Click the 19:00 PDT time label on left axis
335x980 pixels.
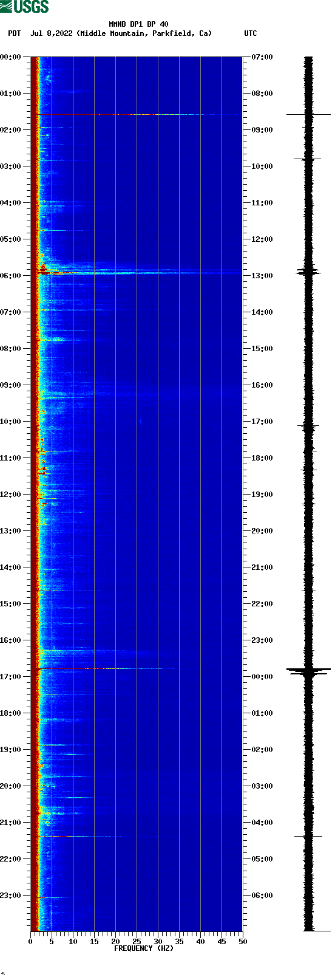[11, 750]
